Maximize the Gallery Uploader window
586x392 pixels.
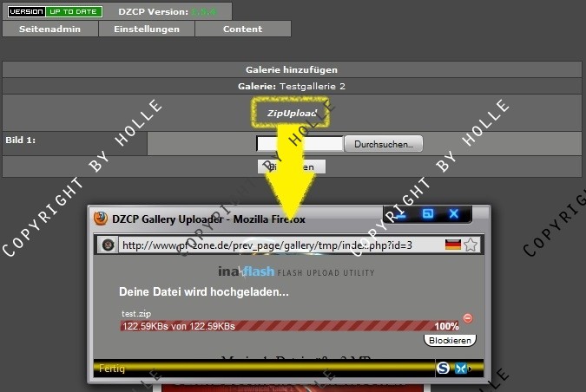click(428, 214)
